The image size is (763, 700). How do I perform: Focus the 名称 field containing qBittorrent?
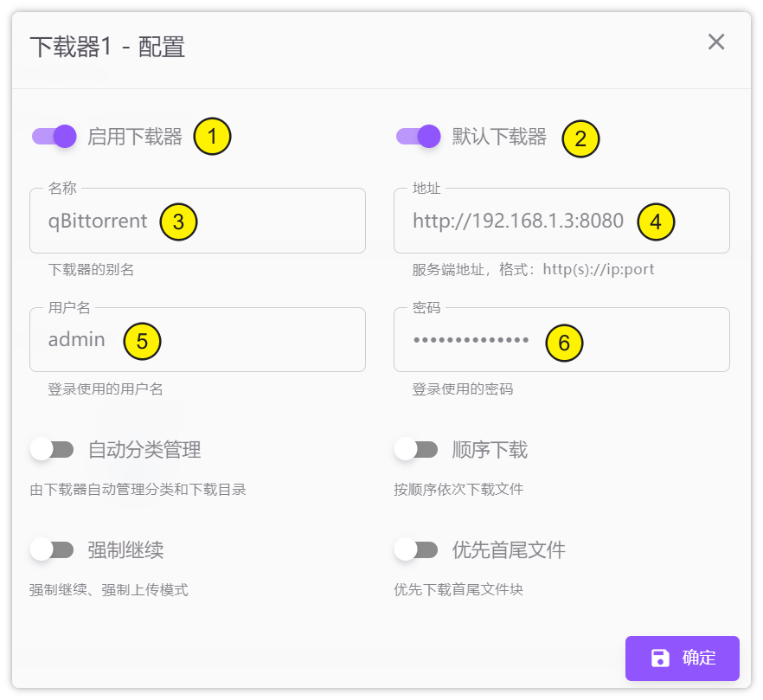click(99, 222)
